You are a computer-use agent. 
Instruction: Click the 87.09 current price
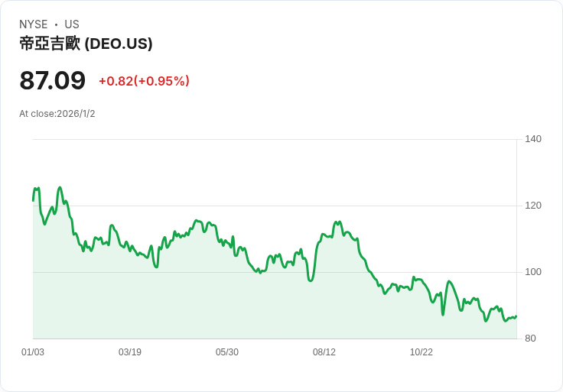tap(52, 81)
